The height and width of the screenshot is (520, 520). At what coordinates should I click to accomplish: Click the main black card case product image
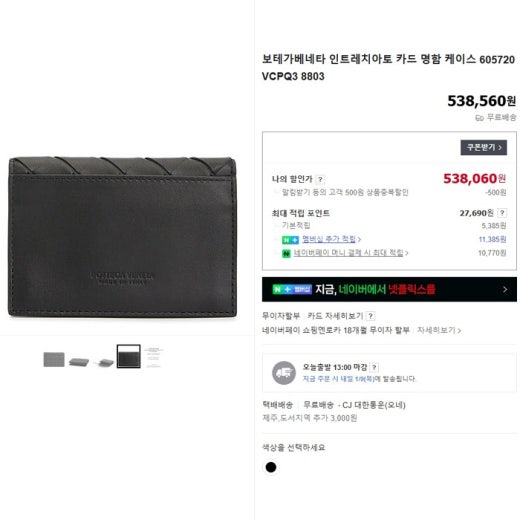pos(122,236)
